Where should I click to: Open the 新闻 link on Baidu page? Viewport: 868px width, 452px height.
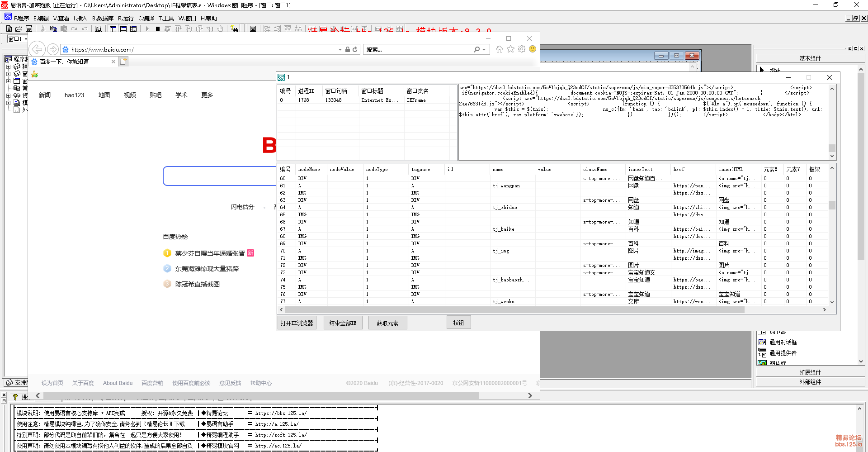pyautogui.click(x=45, y=95)
